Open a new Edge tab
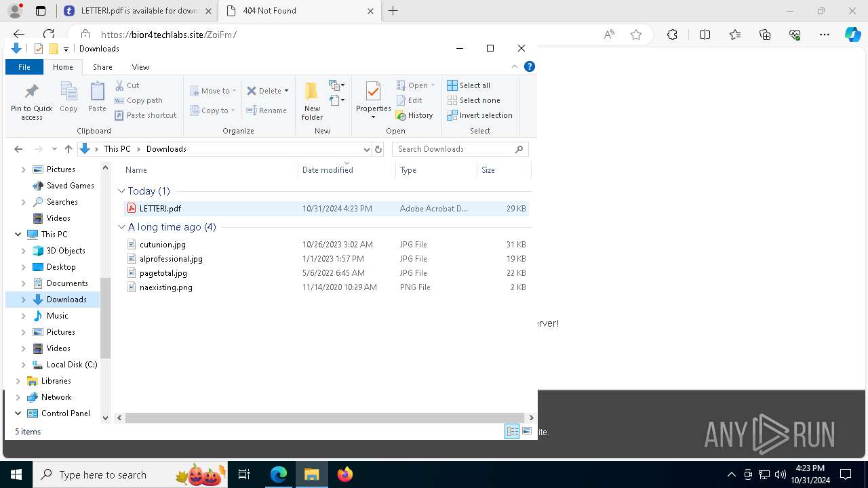Image resolution: width=868 pixels, height=488 pixels. [x=393, y=11]
